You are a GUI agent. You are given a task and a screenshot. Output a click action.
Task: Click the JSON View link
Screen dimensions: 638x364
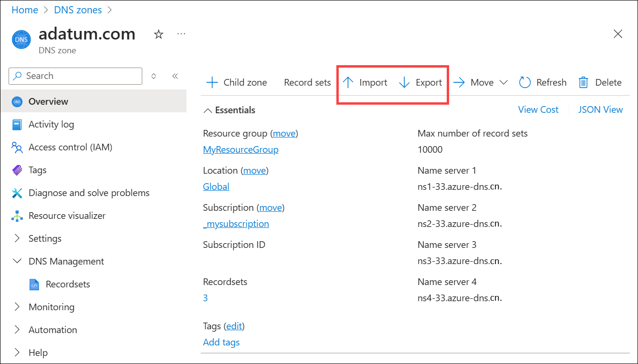pyautogui.click(x=600, y=109)
